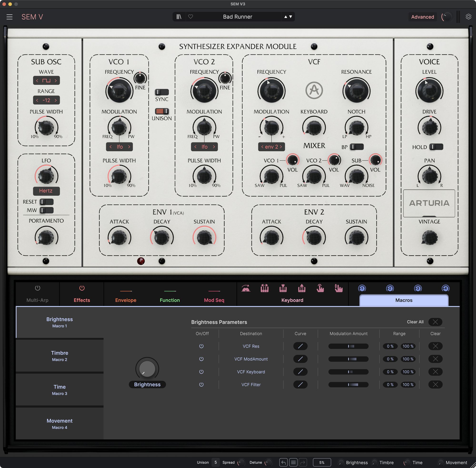
Task: Favorite the preset with heart icon
Action: [191, 17]
